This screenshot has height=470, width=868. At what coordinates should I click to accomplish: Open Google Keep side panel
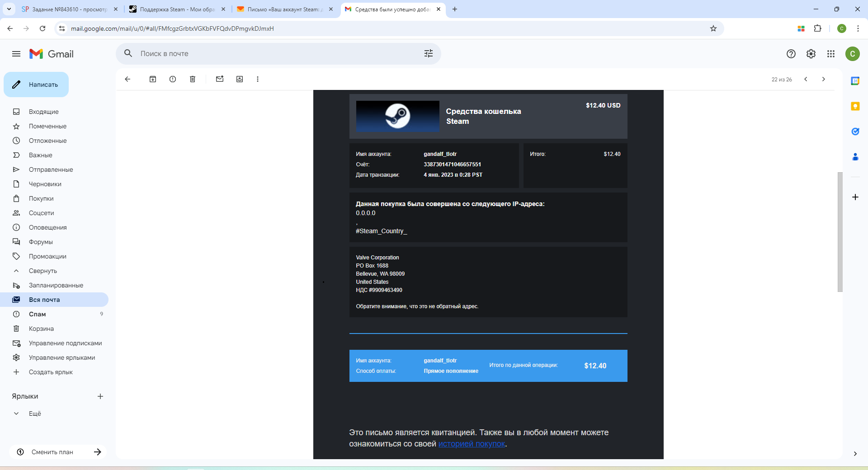(855, 106)
